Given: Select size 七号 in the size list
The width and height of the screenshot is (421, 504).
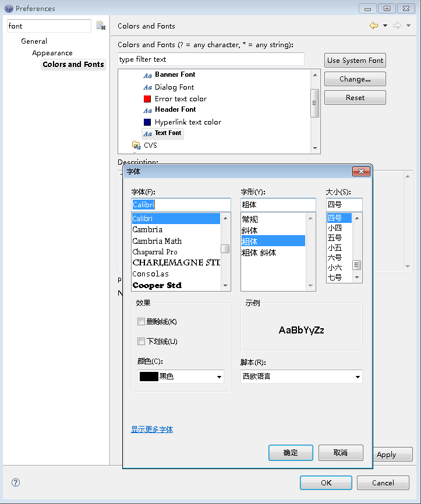Looking at the screenshot, I should click(x=339, y=277).
